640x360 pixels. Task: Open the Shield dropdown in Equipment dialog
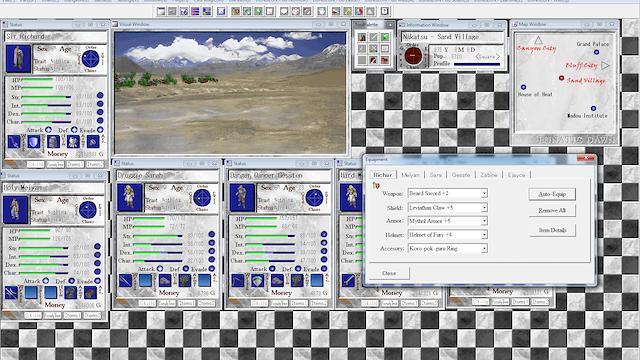(x=484, y=208)
